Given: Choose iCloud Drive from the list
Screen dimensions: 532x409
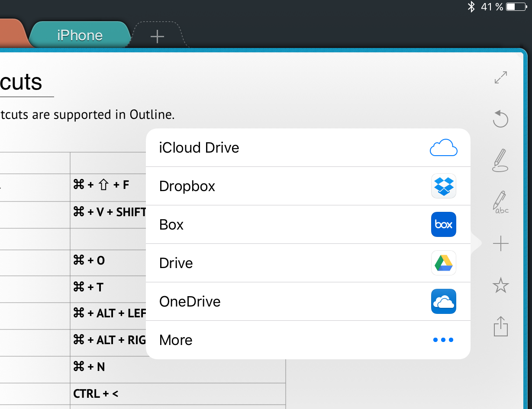Looking at the screenshot, I should tap(308, 147).
